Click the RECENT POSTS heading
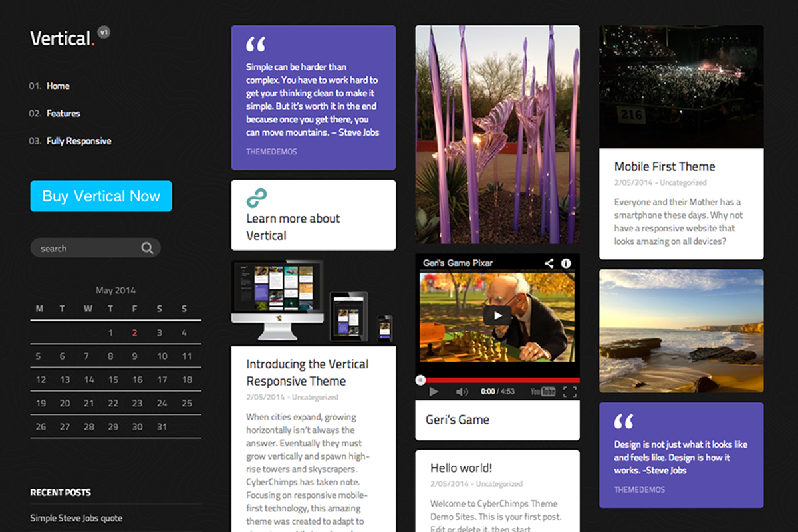 (61, 493)
